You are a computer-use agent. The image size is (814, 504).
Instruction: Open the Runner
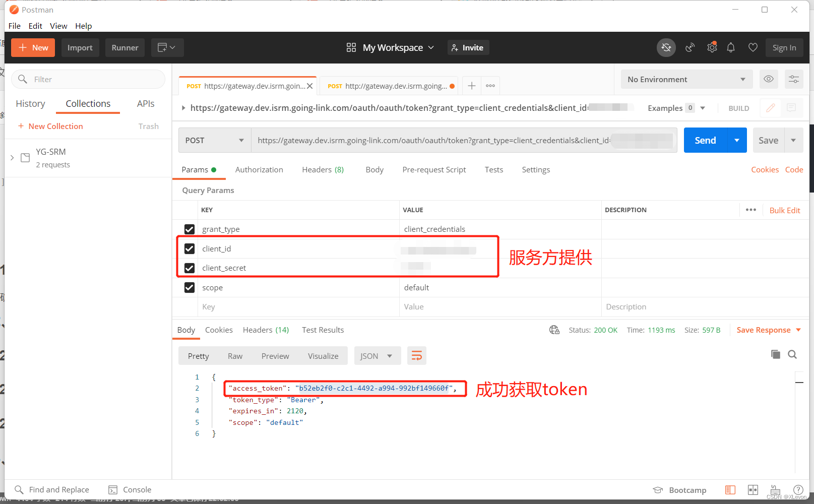pos(125,47)
